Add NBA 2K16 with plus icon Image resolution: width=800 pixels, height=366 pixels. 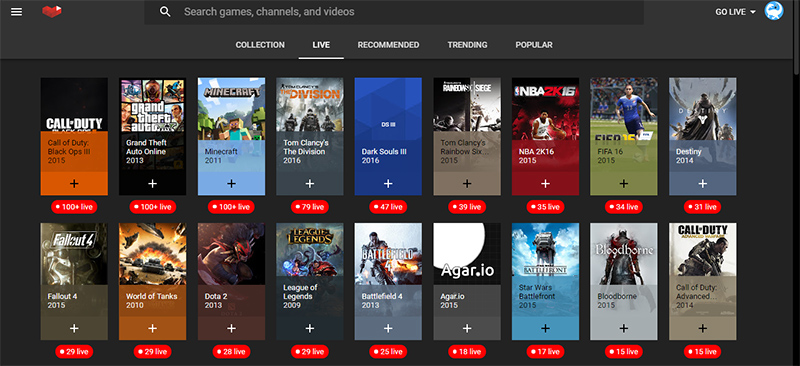click(x=545, y=183)
